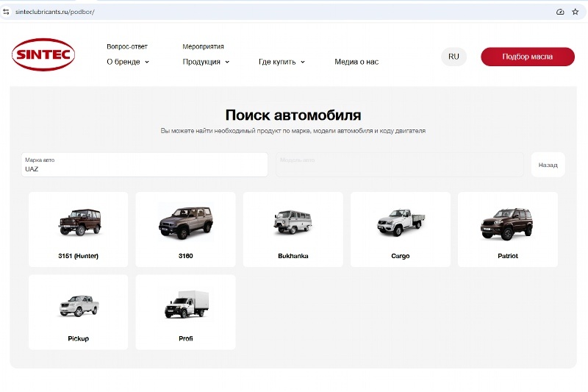The height and width of the screenshot is (392, 588).
Task: Click the "Profi" label
Action: 186,338
